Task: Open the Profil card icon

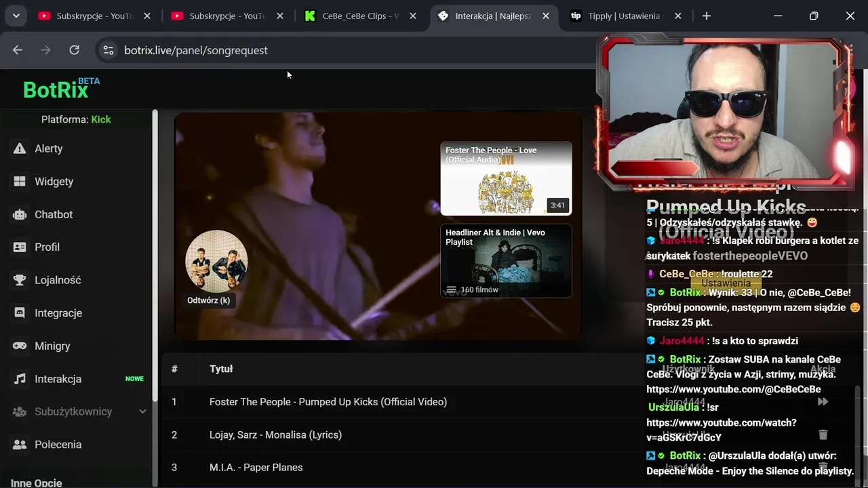Action: tap(20, 247)
